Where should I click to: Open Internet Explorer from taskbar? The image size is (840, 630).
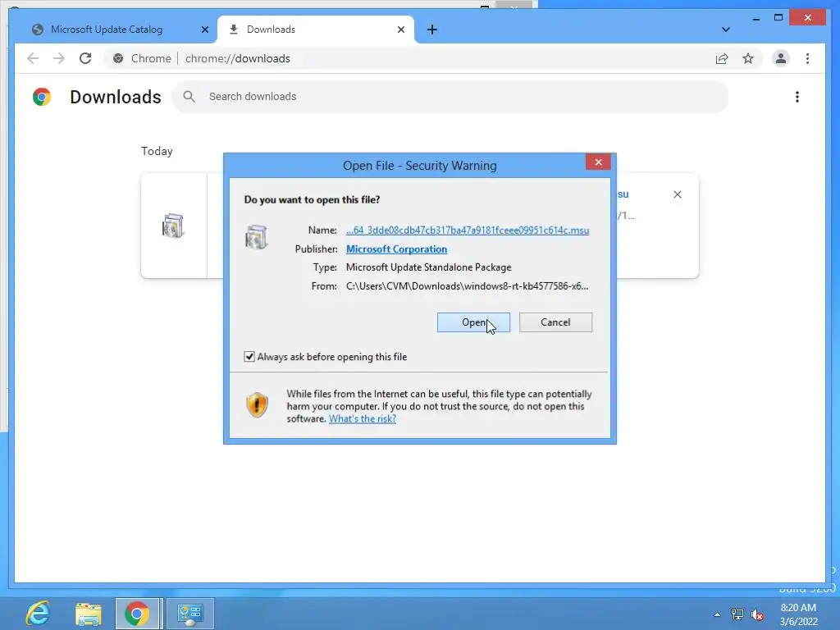point(38,614)
